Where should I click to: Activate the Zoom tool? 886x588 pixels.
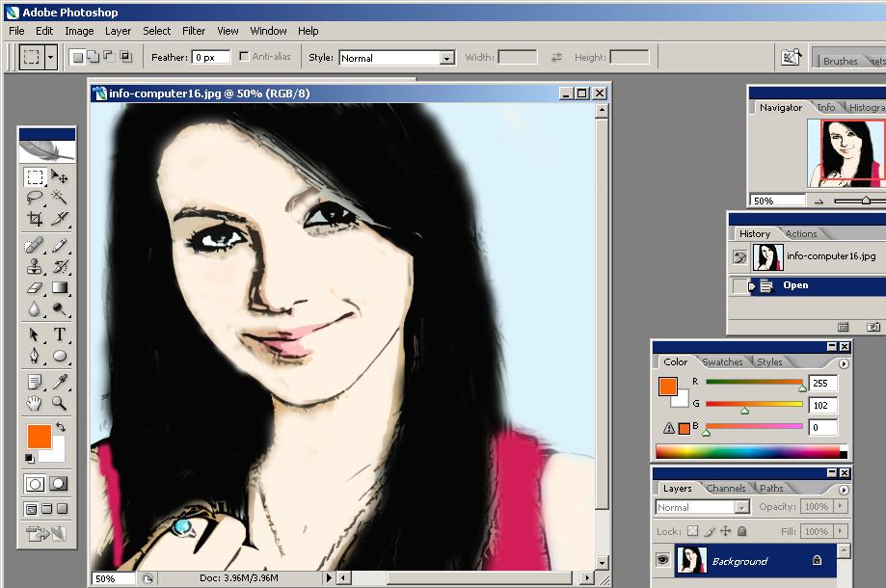60,404
